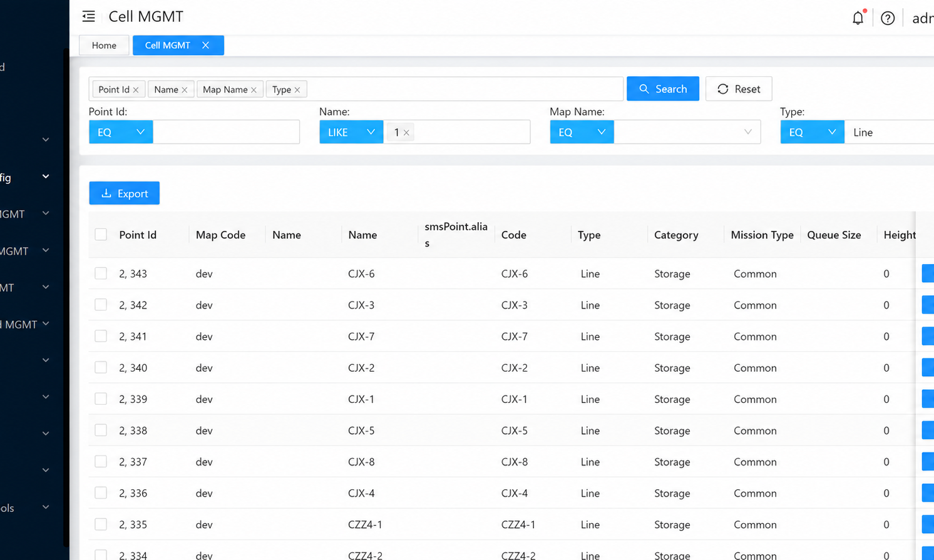
Task: Check the row for Point Id 2, 338
Action: (101, 430)
